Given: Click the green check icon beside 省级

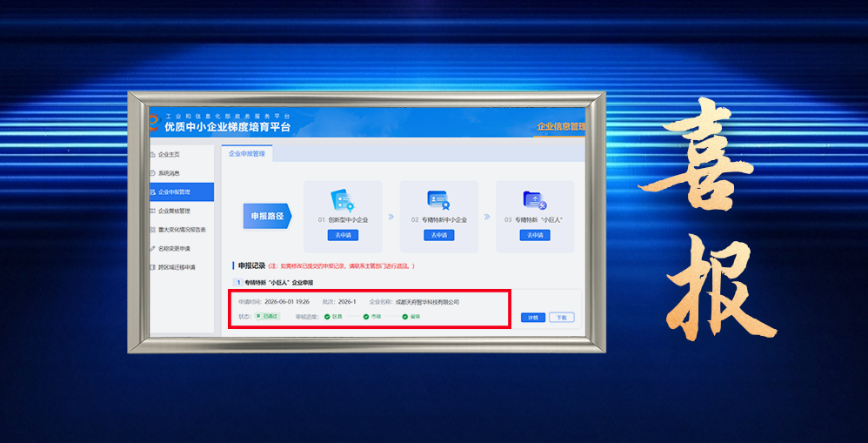Looking at the screenshot, I should pyautogui.click(x=405, y=317).
